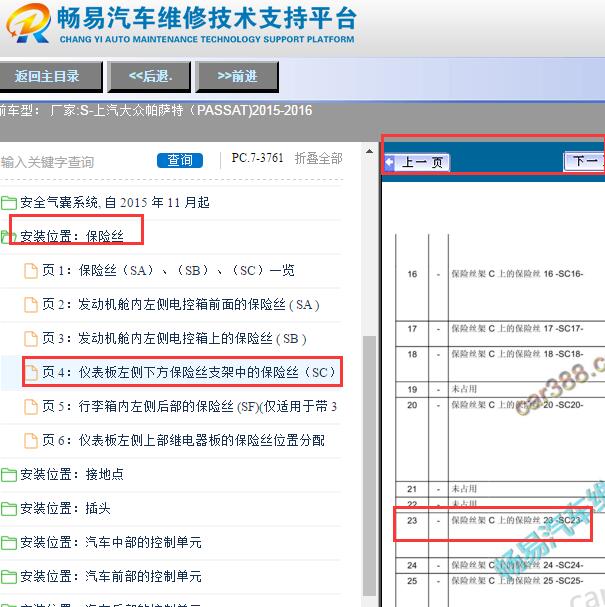Viewport: 605px width, 607px height.
Task: Expand 安装位置：汽车中部的控制单元
Action: tap(111, 543)
